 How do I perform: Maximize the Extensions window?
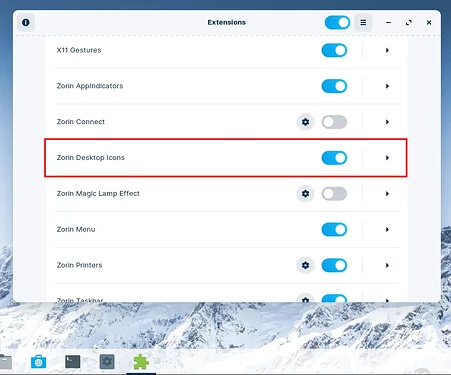click(x=409, y=22)
